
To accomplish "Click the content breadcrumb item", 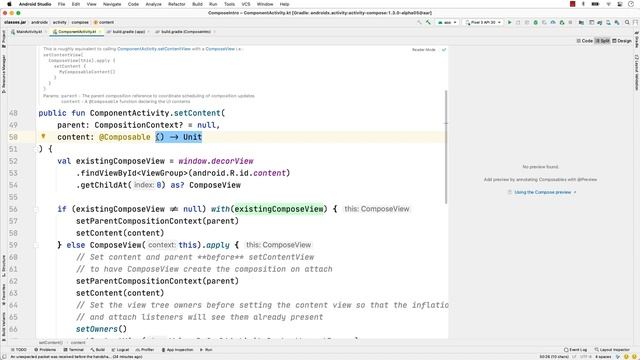I will (x=104, y=22).
